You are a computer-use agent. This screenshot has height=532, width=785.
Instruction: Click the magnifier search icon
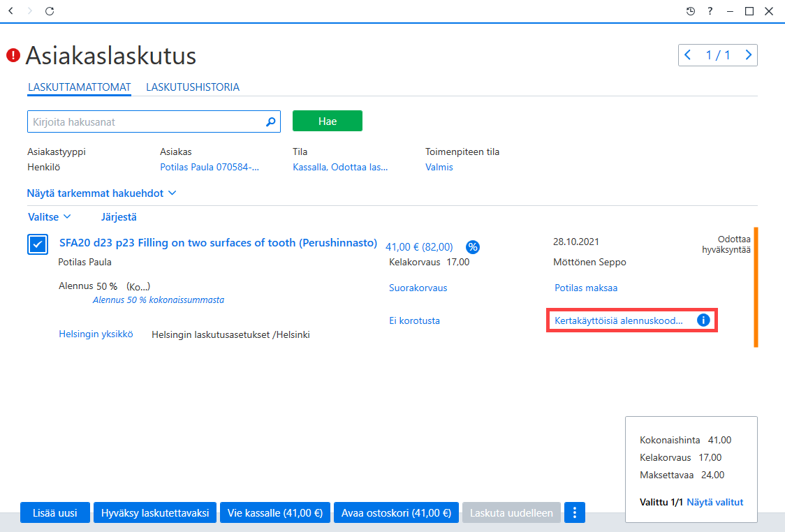(x=270, y=121)
